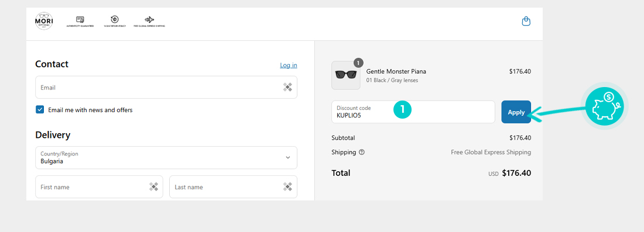Open the shopping bag cart icon
The width and height of the screenshot is (644, 232).
pos(526,21)
